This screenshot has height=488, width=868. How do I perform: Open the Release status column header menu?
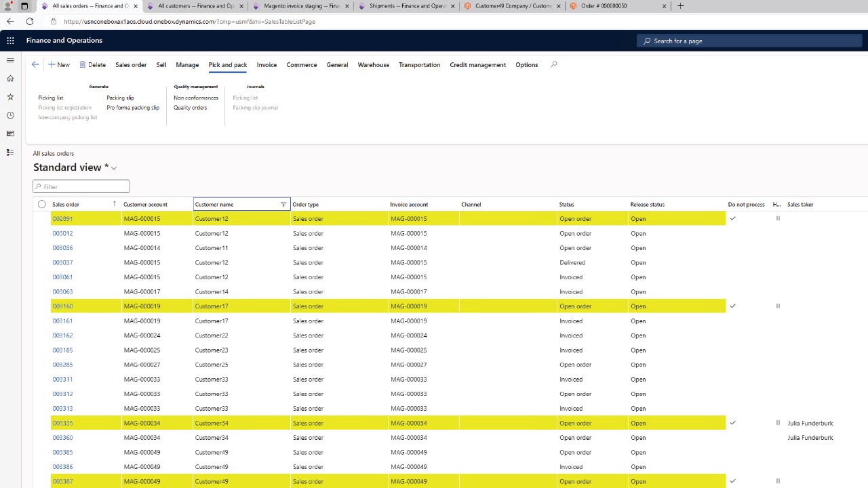click(x=647, y=204)
